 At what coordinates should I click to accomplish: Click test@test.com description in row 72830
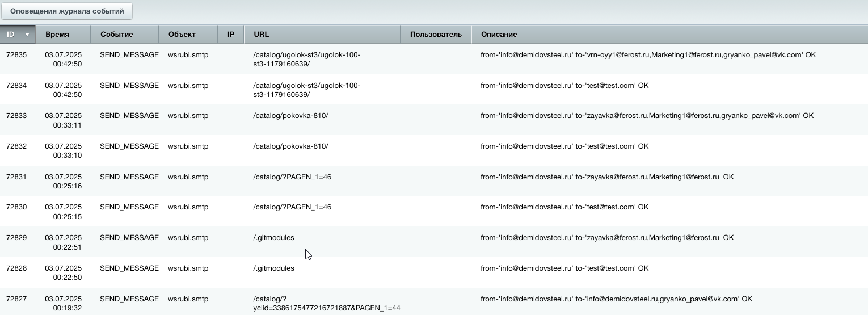coord(564,207)
